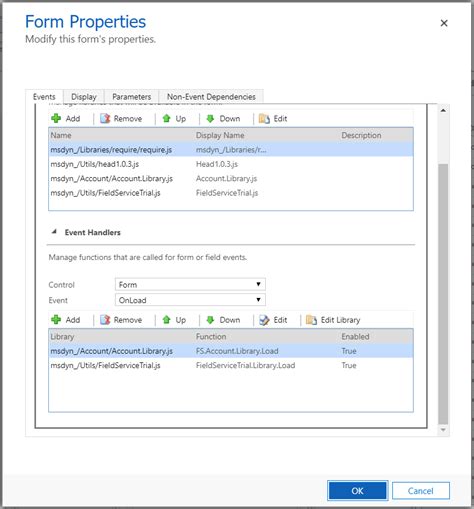Image resolution: width=474 pixels, height=509 pixels.
Task: Switch to the Display tab
Action: pyautogui.click(x=84, y=97)
